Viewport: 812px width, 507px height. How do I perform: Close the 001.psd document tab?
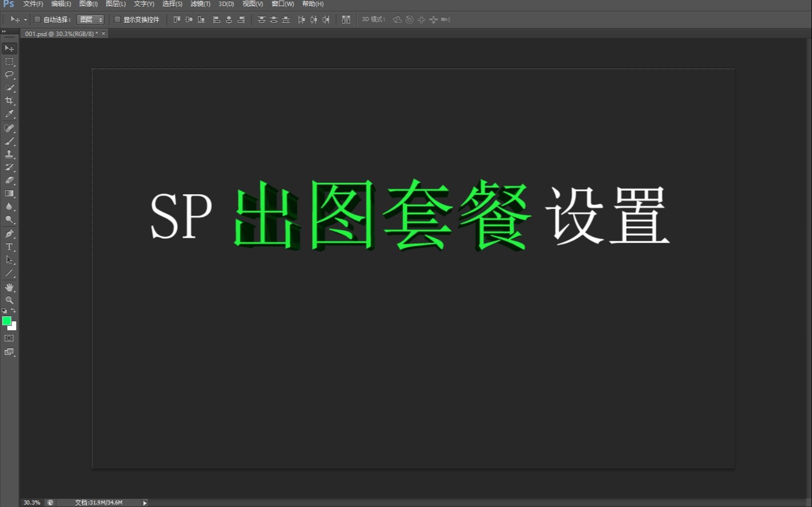tap(104, 34)
